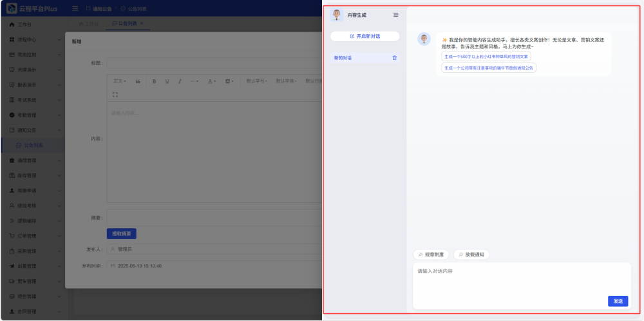Click the 订单管理 cart icon in the sidebar
Image resolution: width=644 pixels, height=321 pixels.
[12, 236]
